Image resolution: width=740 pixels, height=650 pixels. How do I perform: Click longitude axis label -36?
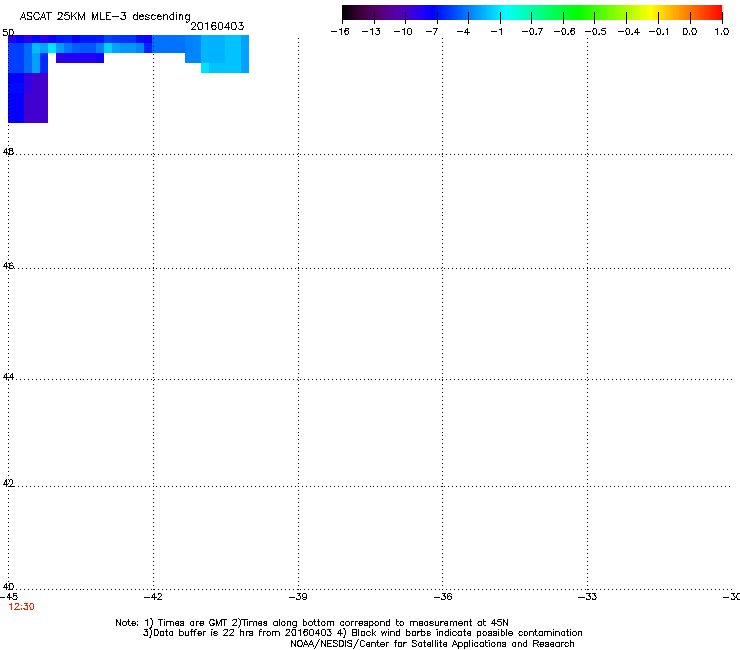tap(443, 597)
